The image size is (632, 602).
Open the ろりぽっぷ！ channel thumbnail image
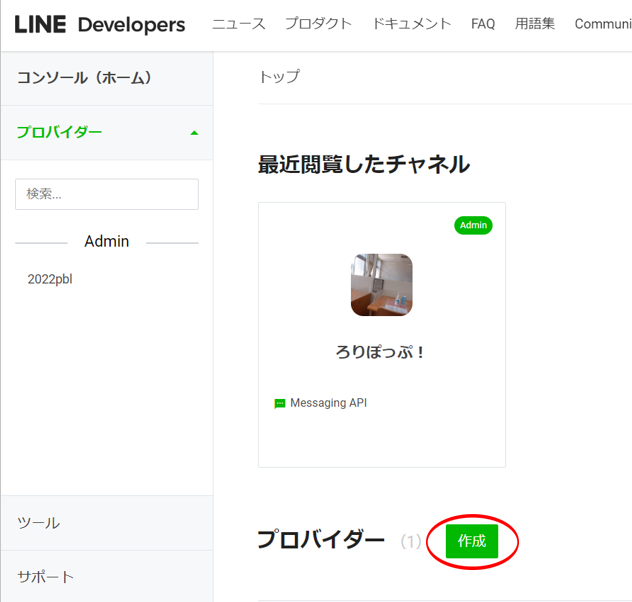tap(382, 285)
